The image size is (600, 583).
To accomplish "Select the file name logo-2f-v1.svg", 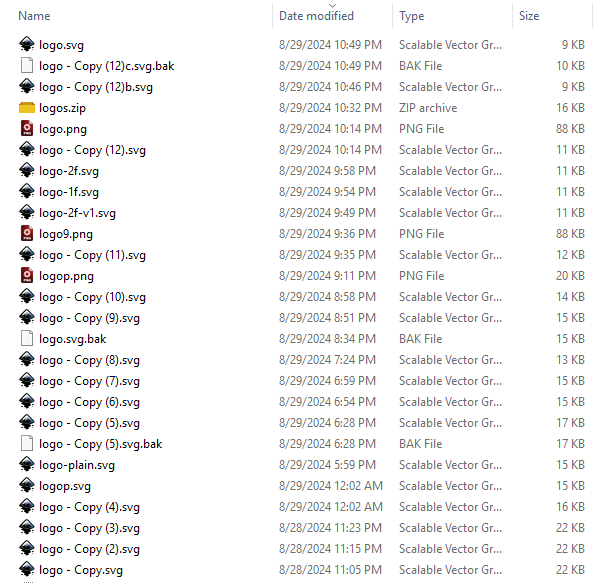I will pos(77,213).
